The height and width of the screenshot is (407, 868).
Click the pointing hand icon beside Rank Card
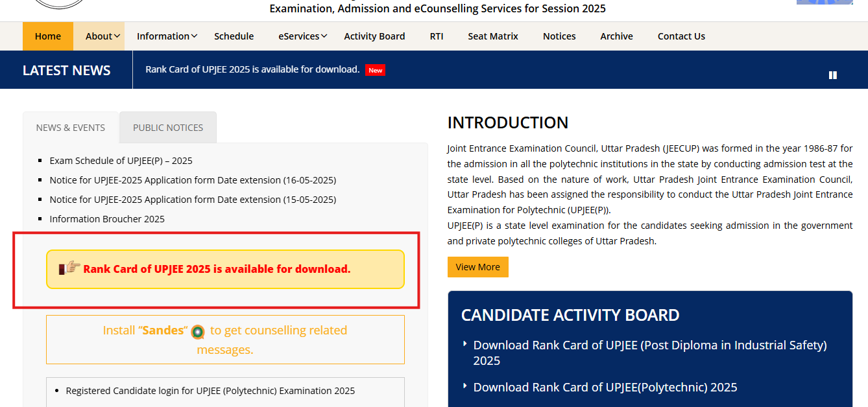tap(69, 268)
